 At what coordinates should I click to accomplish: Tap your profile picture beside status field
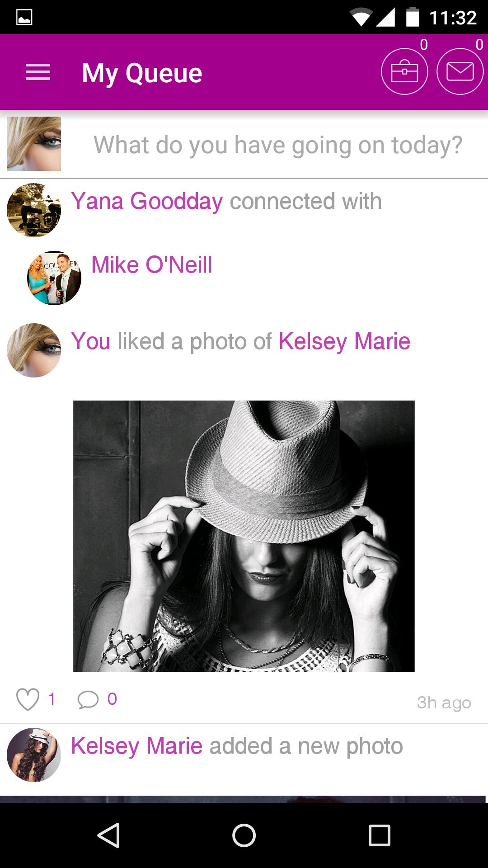[34, 144]
